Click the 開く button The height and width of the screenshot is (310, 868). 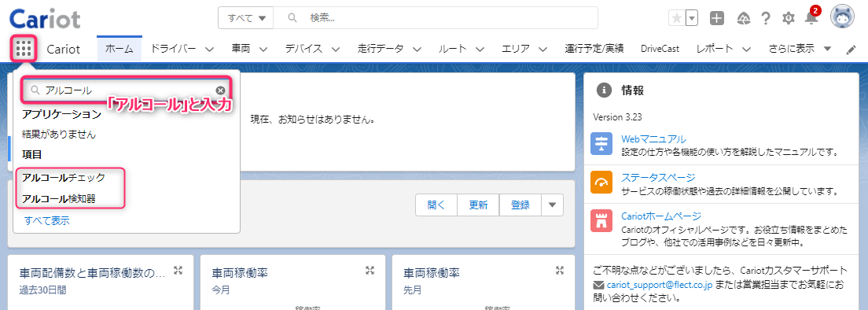(436, 205)
